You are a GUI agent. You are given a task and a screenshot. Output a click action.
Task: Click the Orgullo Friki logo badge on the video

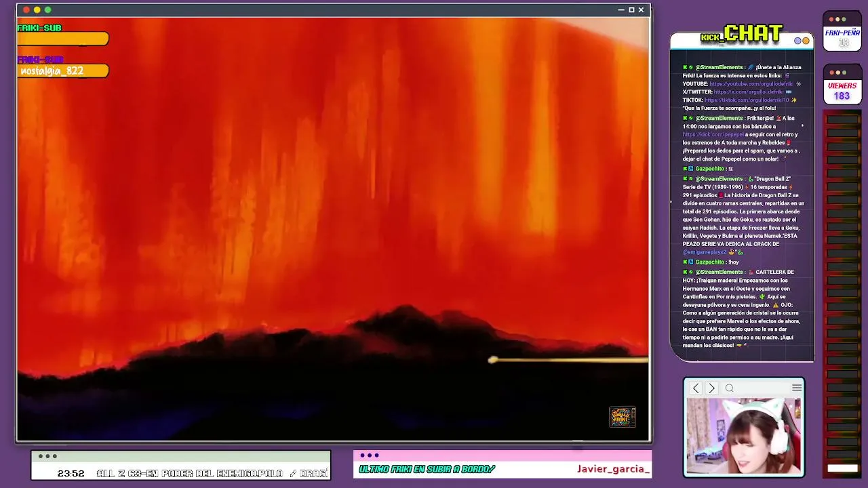pos(623,417)
